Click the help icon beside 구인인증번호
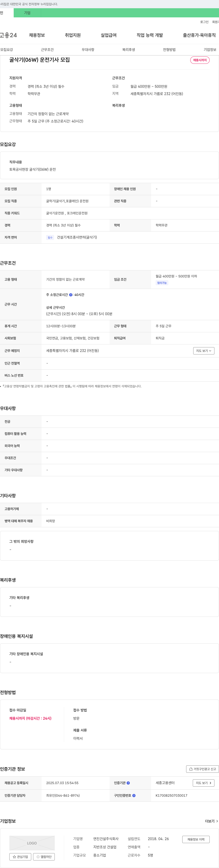Image resolution: width=219 pixels, height=868 pixels. coord(134,796)
